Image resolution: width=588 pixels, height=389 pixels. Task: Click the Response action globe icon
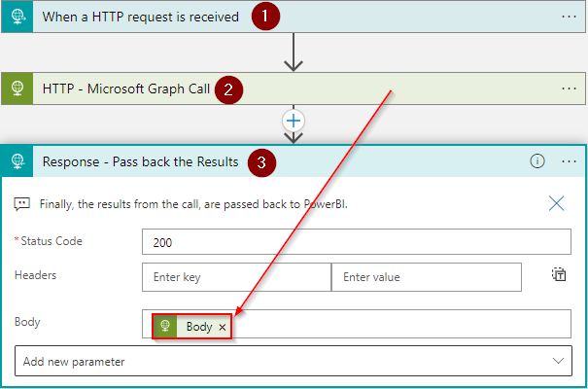pos(17,161)
